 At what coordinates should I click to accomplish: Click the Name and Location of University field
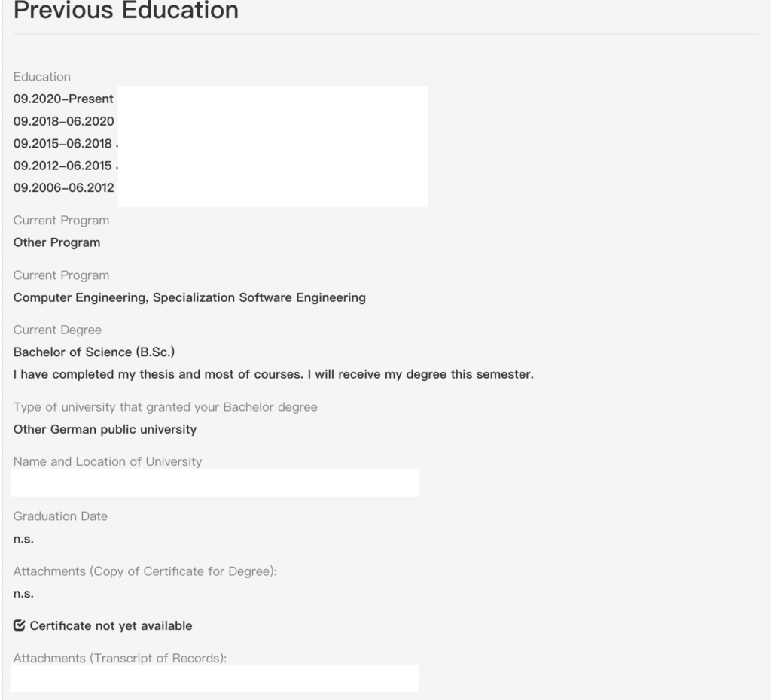215,482
